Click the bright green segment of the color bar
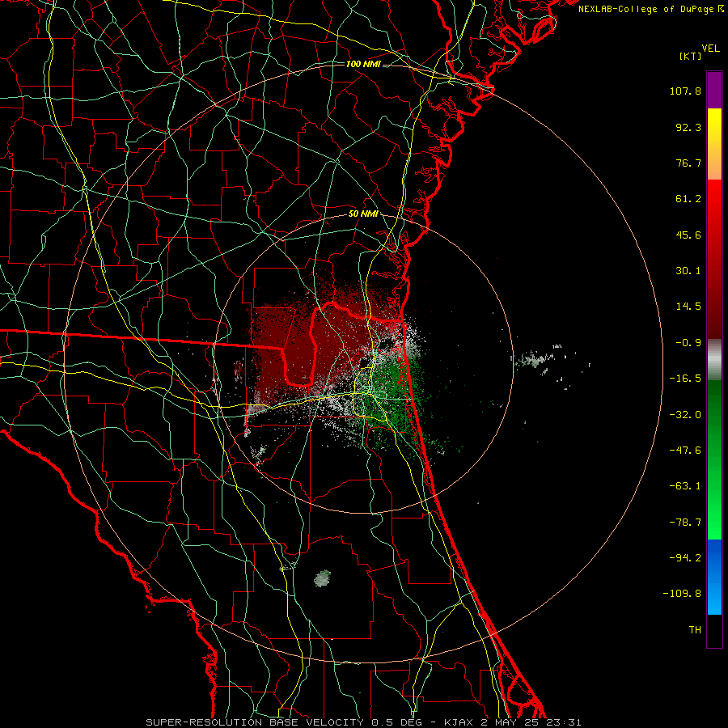Screen dimensions: 728x728 714,460
